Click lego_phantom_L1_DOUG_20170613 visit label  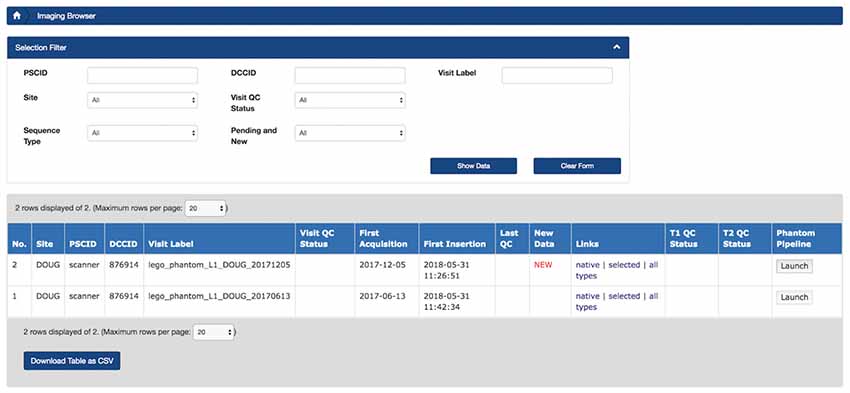pos(220,297)
